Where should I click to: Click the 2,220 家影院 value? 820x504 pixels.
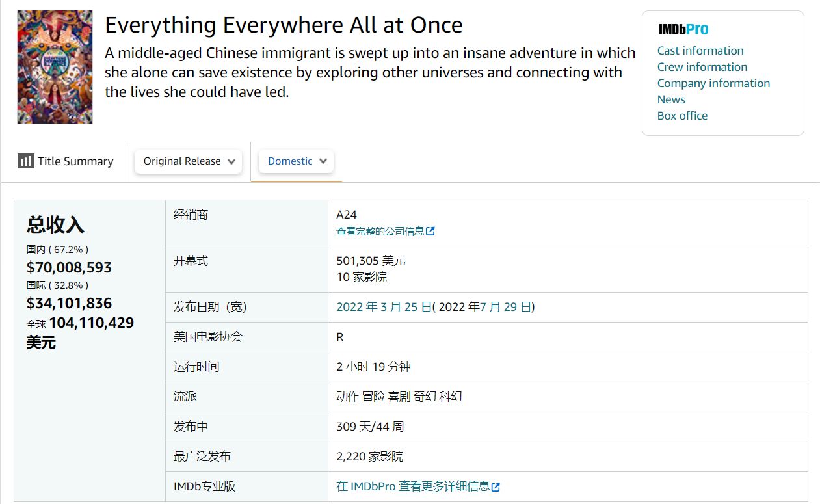pyautogui.click(x=370, y=457)
